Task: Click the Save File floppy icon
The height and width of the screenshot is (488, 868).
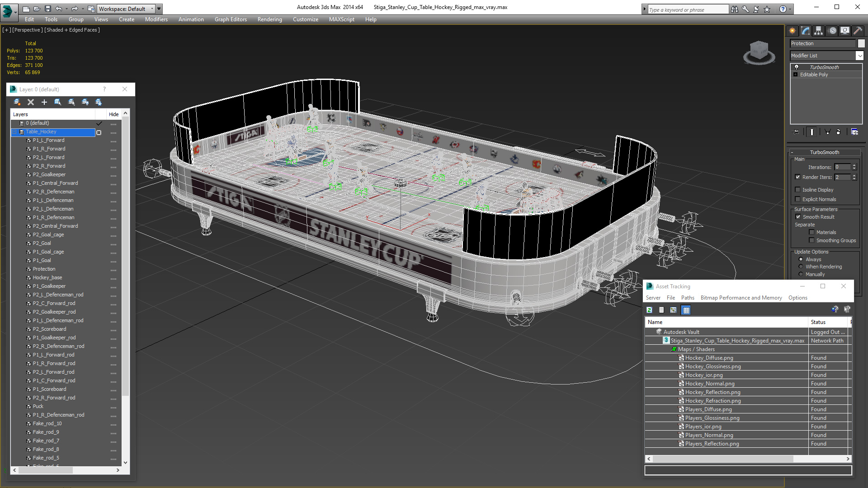Action: tap(47, 9)
